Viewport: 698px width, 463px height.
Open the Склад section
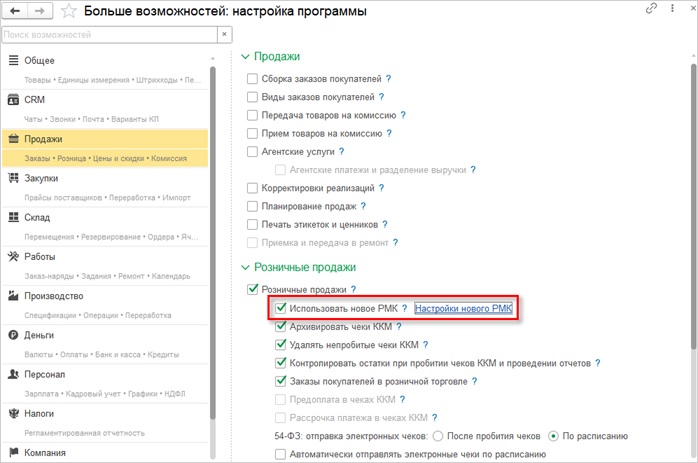pos(105,227)
